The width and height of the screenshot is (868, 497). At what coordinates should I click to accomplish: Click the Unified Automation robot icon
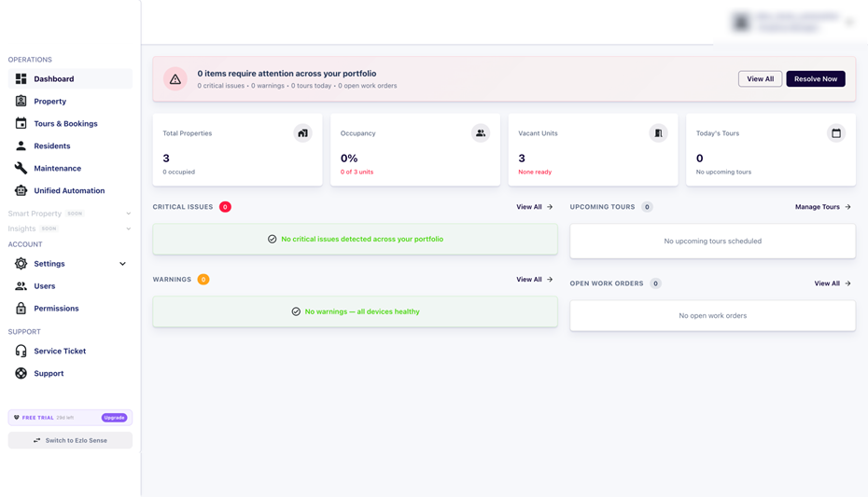[x=21, y=190]
